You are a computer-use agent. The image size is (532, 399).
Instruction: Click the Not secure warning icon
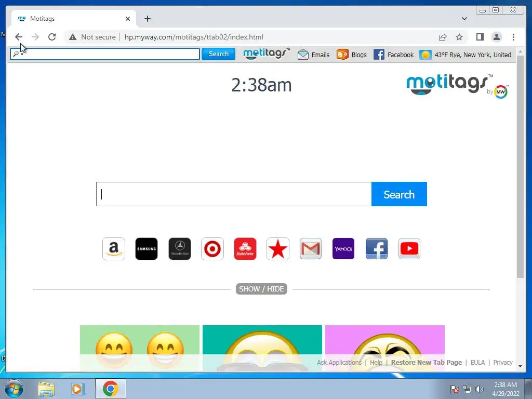click(x=73, y=37)
